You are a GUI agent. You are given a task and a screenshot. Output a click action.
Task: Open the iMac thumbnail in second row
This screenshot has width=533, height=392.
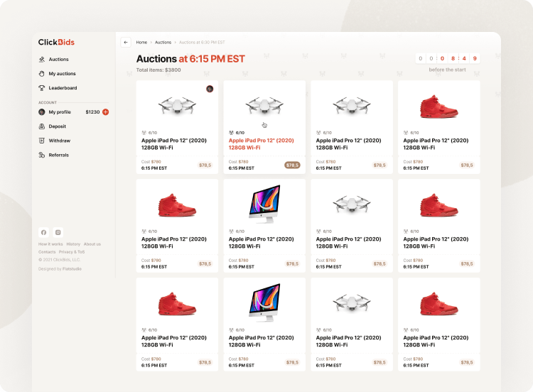(x=264, y=204)
